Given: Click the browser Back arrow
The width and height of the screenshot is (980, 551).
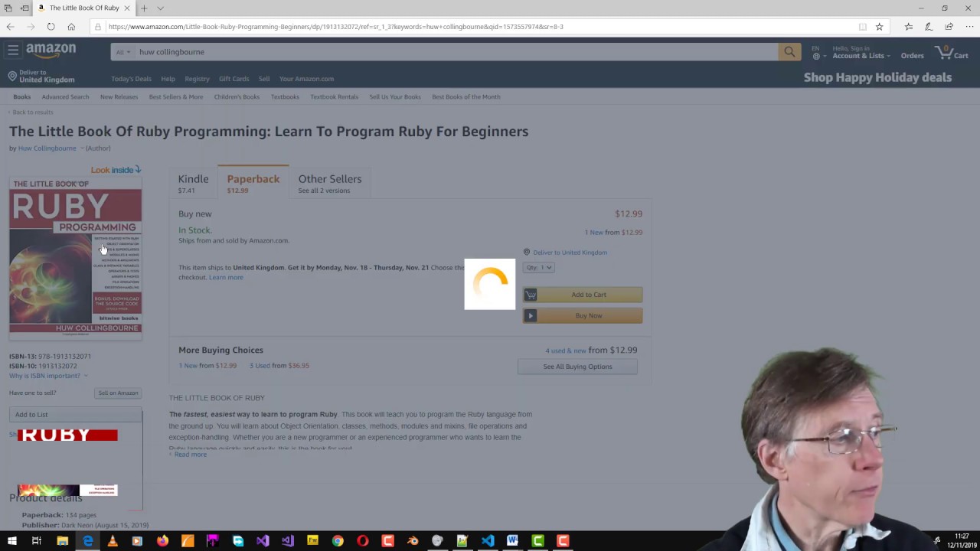Looking at the screenshot, I should tap(10, 27).
